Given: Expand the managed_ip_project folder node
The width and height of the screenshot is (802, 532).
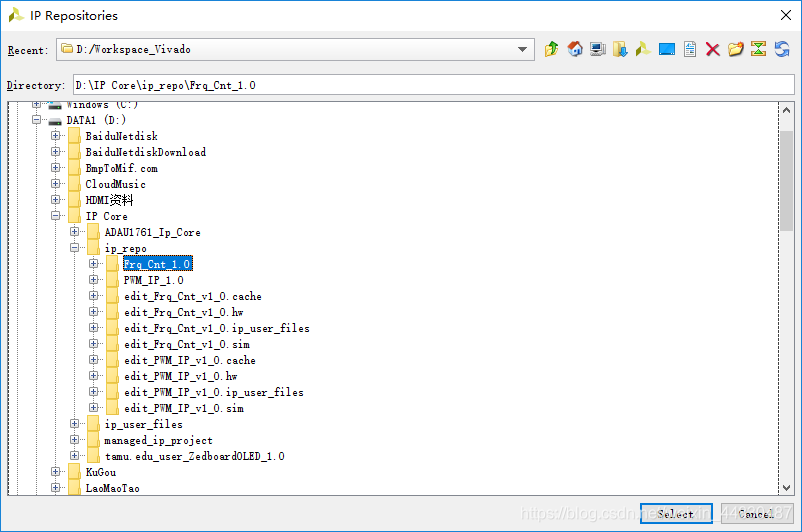Looking at the screenshot, I should point(75,440).
